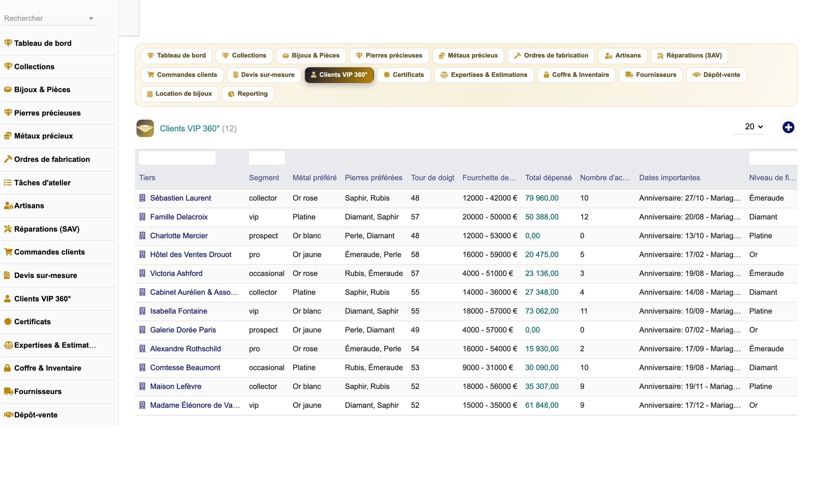The width and height of the screenshot is (815, 504).
Task: Click hammer icon of sidebar Ordres de fabrication
Action: point(8,159)
